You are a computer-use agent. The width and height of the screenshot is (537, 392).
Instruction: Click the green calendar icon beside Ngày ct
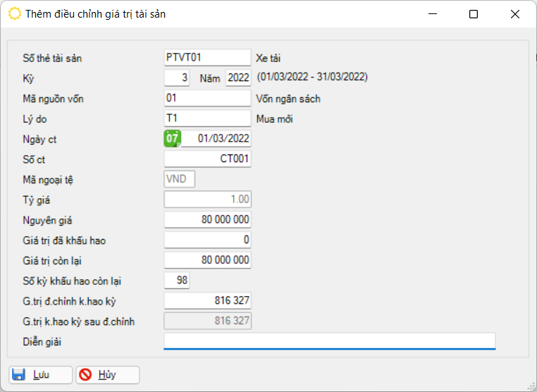tap(172, 138)
